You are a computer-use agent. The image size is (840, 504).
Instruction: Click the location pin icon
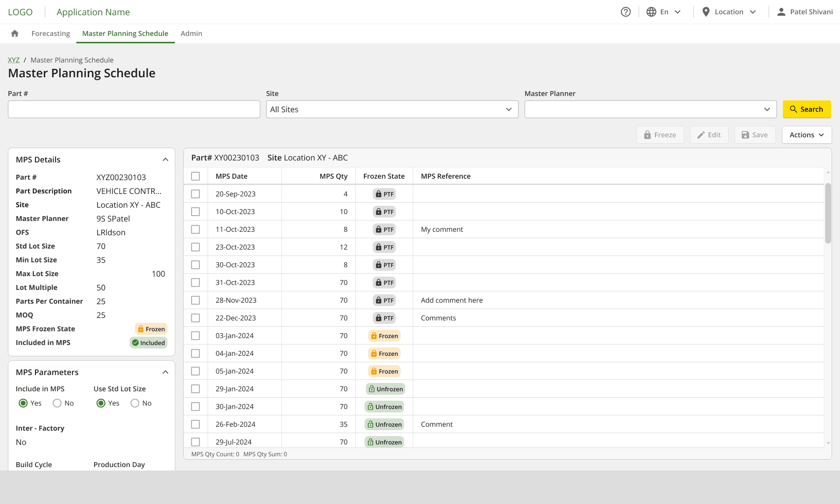(x=706, y=12)
